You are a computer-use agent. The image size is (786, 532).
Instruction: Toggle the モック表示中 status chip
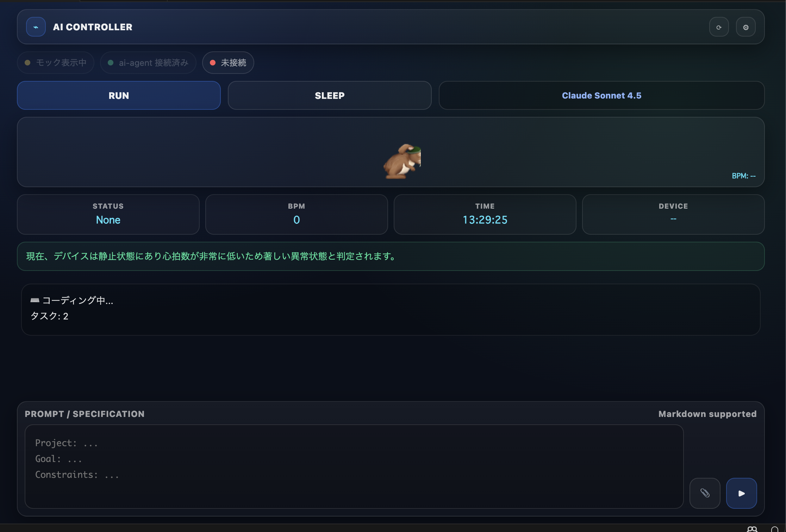pyautogui.click(x=56, y=63)
